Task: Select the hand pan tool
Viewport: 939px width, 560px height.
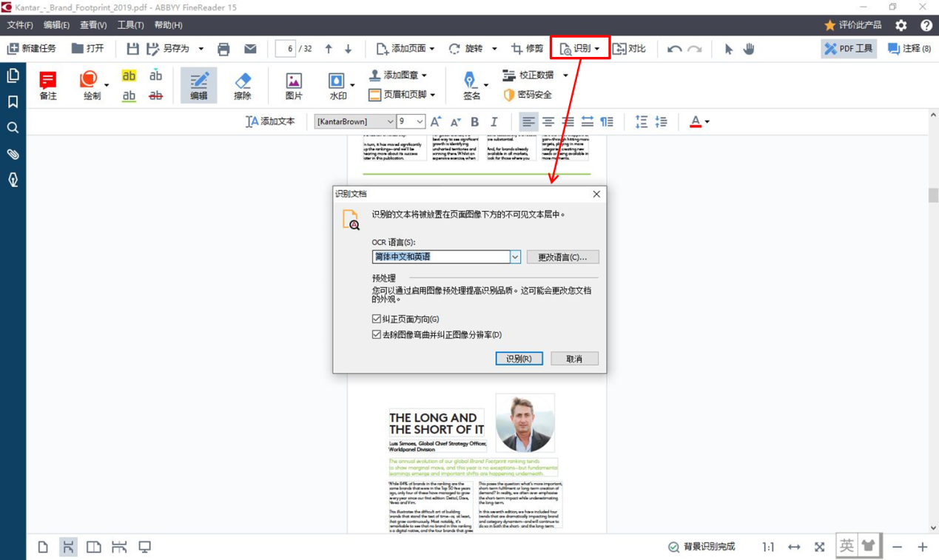Action: tap(749, 49)
